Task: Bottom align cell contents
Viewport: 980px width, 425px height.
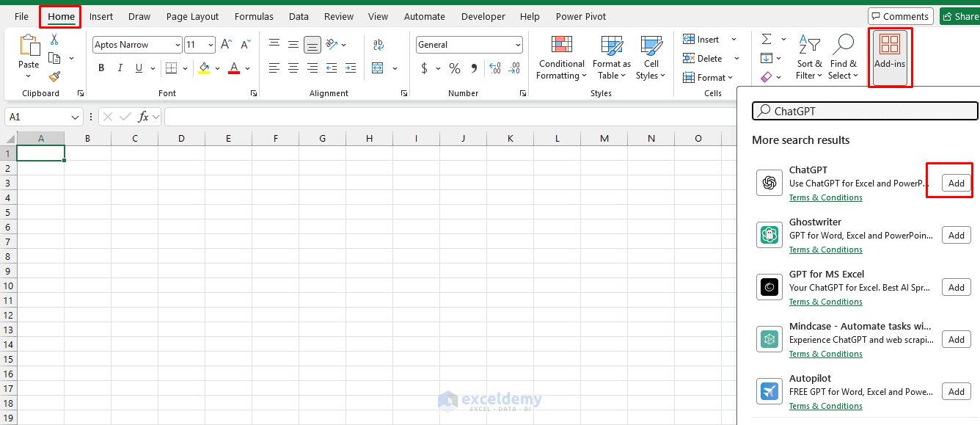Action: 312,46
